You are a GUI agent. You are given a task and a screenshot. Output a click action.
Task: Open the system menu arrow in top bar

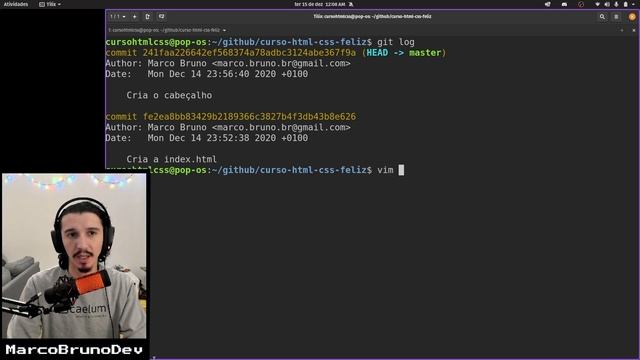click(x=634, y=4)
